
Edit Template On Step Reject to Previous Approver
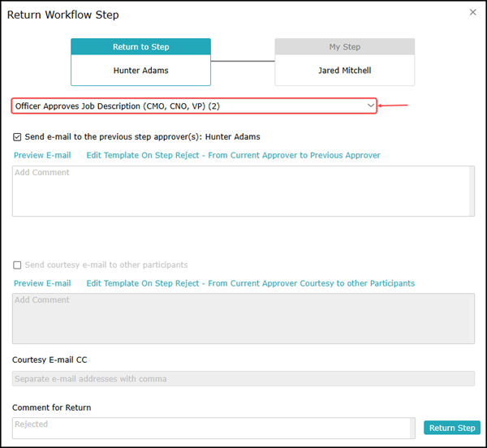click(233, 155)
